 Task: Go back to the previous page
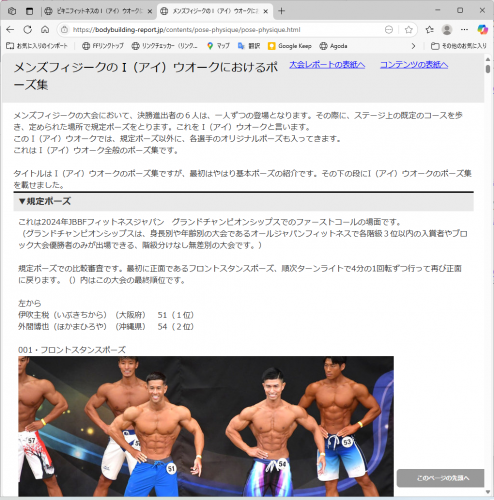point(10,30)
